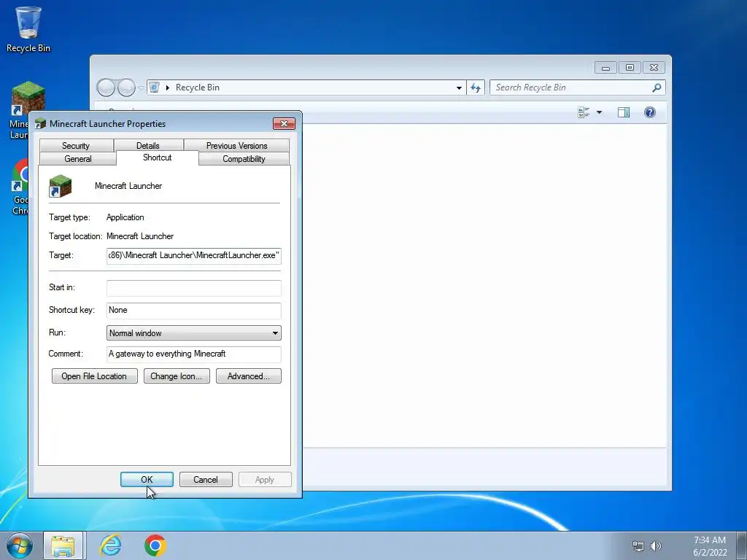Select the Shortcut tab
The image size is (747, 560).
pyautogui.click(x=158, y=157)
